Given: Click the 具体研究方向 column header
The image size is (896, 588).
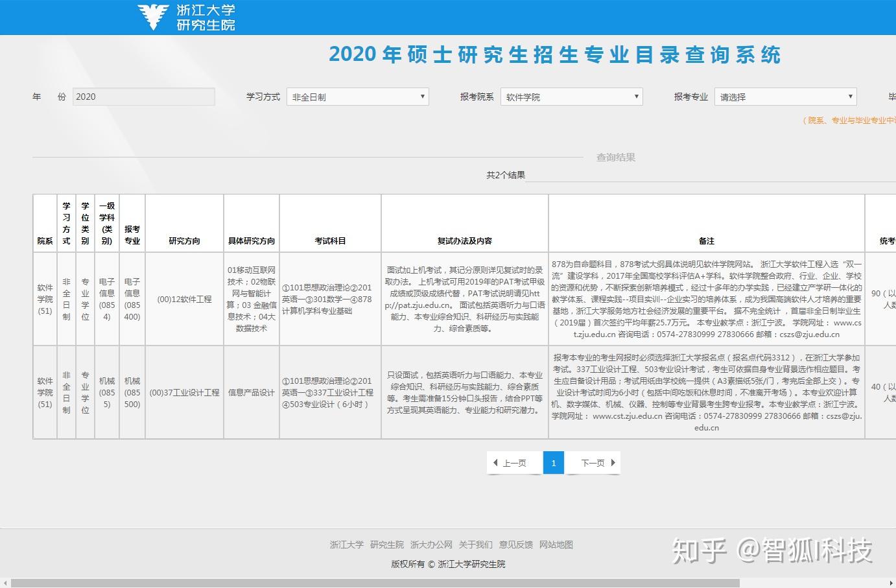Looking at the screenshot, I should [x=252, y=223].
